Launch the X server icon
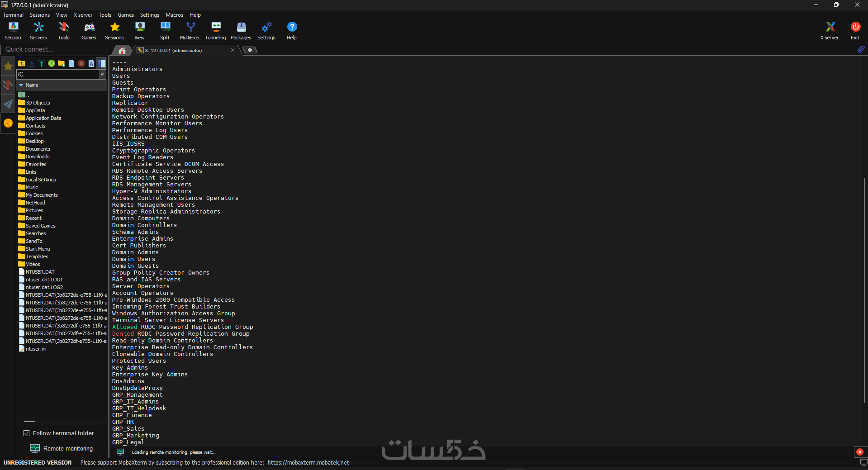 pos(830,31)
